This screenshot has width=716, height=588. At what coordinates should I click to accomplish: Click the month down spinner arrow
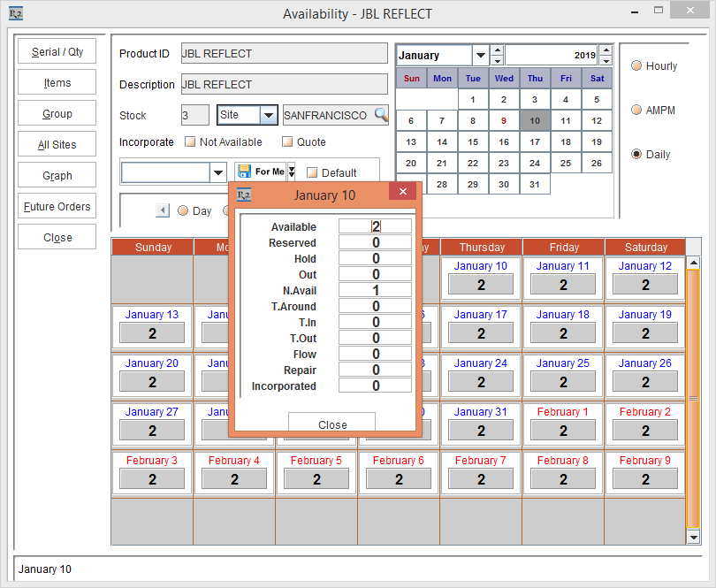click(498, 61)
